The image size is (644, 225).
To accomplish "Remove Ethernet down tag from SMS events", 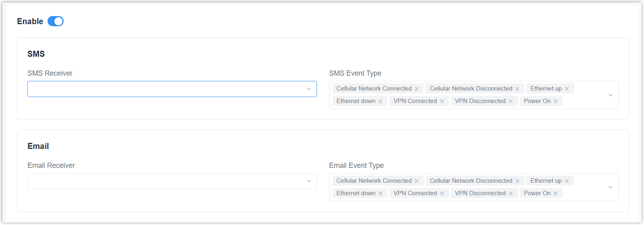I will click(380, 101).
